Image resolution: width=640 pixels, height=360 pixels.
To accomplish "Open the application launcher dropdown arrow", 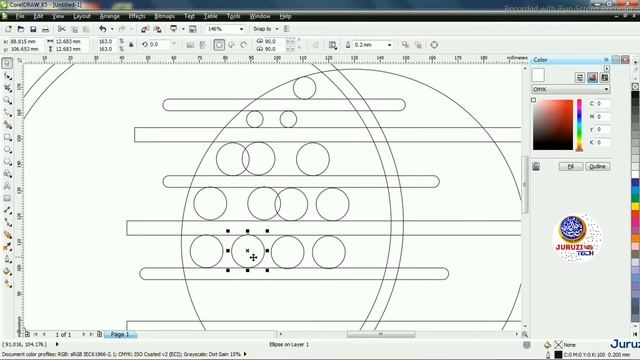I will tap(183, 29).
